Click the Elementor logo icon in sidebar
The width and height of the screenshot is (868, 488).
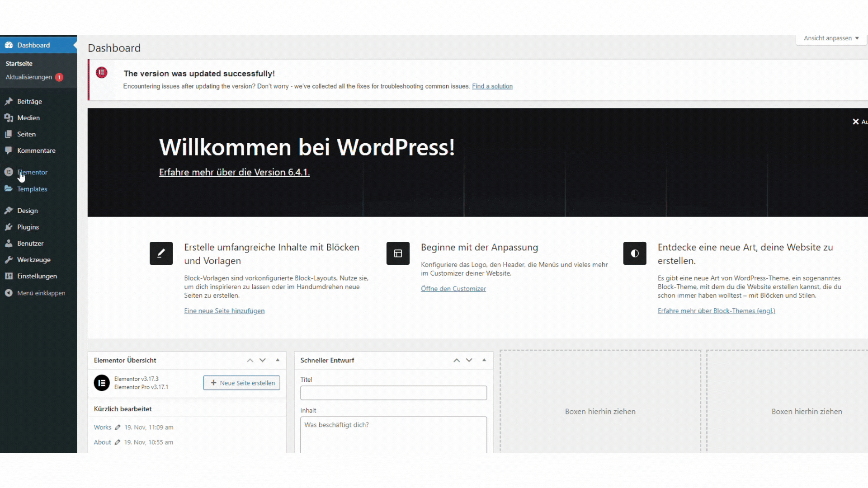(9, 172)
